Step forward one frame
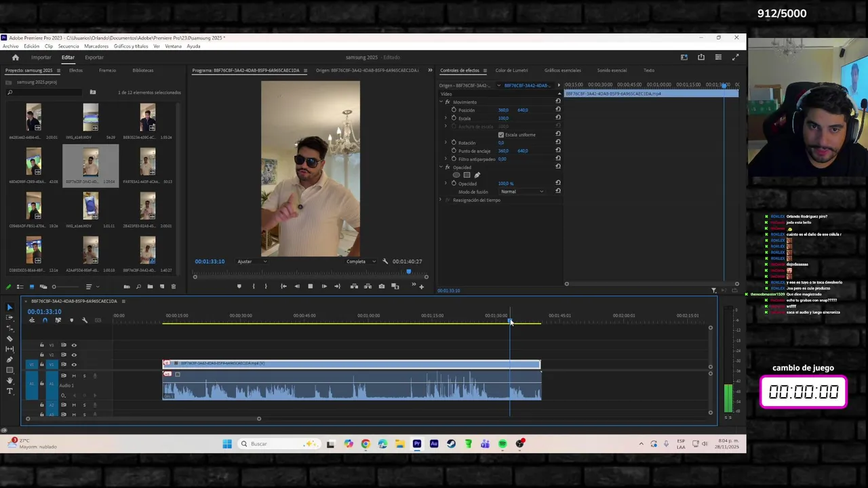 (324, 287)
